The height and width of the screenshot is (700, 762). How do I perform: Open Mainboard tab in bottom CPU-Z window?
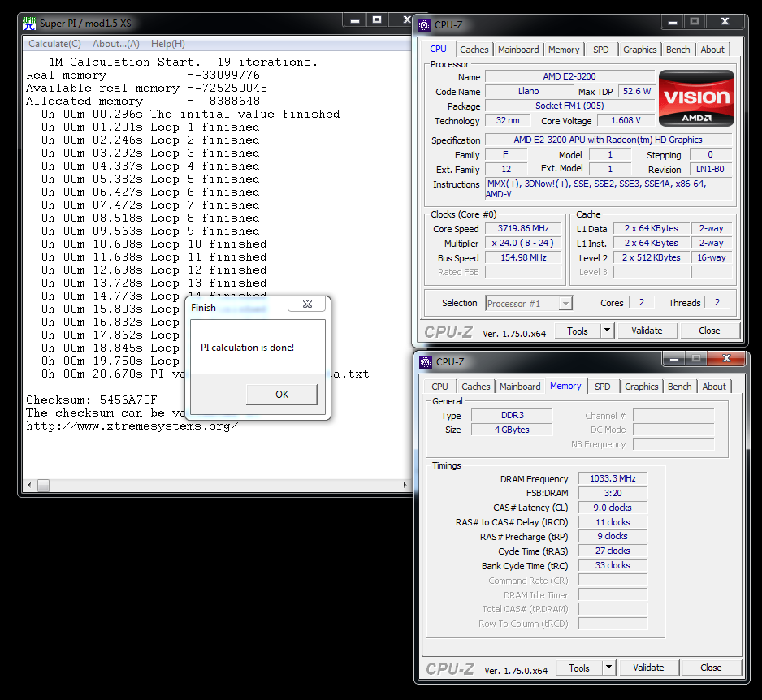coord(520,387)
